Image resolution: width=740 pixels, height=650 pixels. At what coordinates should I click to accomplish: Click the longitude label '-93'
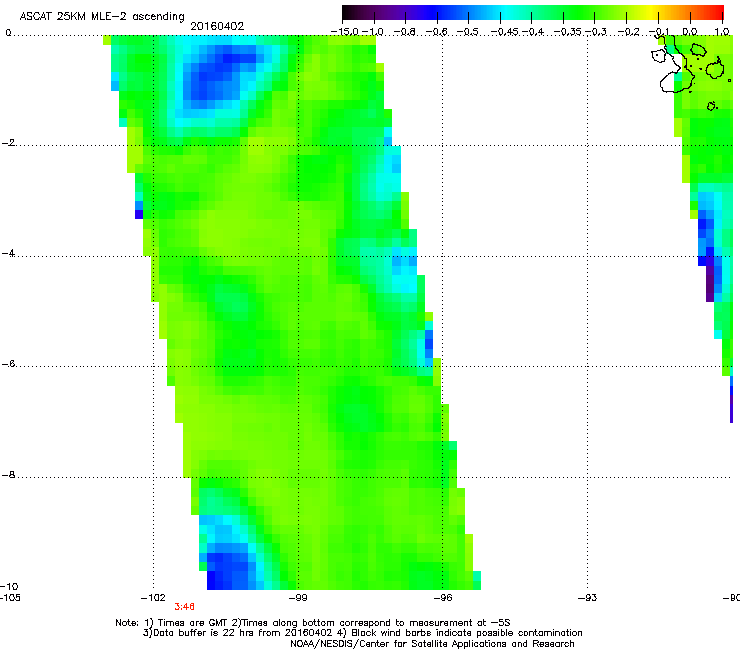[588, 598]
